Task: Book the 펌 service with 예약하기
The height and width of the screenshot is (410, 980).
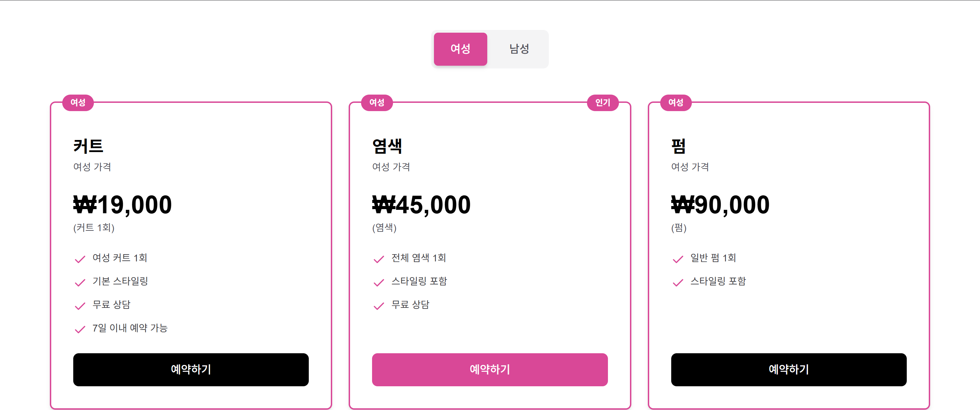Action: 788,369
